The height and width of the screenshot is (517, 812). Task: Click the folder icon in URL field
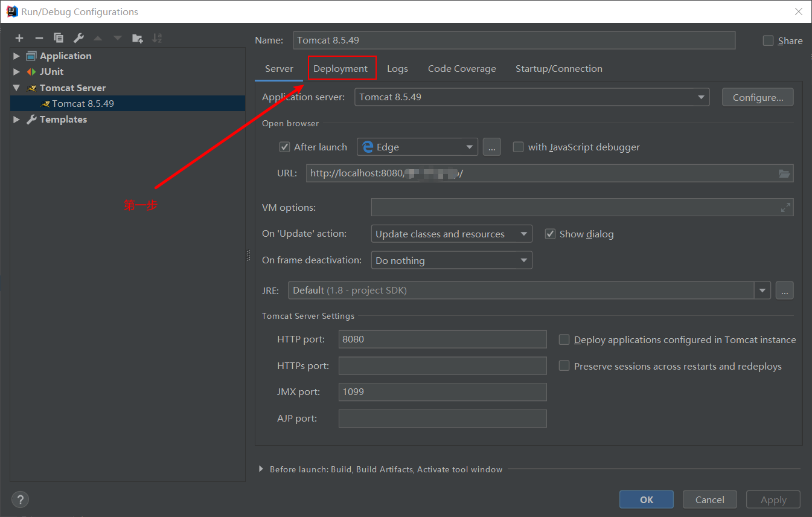click(x=784, y=174)
